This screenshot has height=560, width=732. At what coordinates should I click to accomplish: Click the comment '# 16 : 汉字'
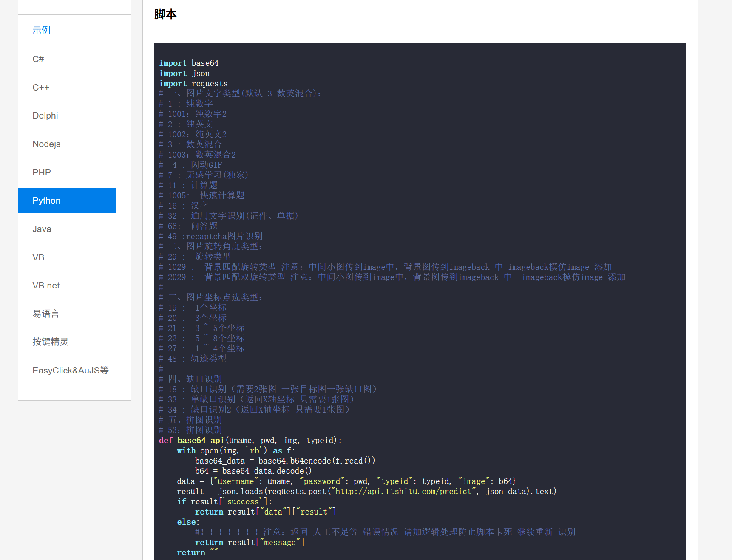tap(184, 206)
